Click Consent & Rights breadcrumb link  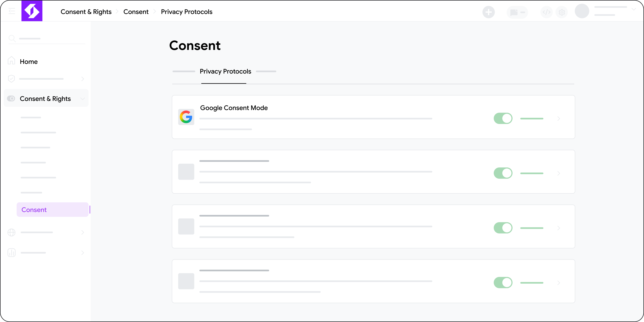[86, 12]
